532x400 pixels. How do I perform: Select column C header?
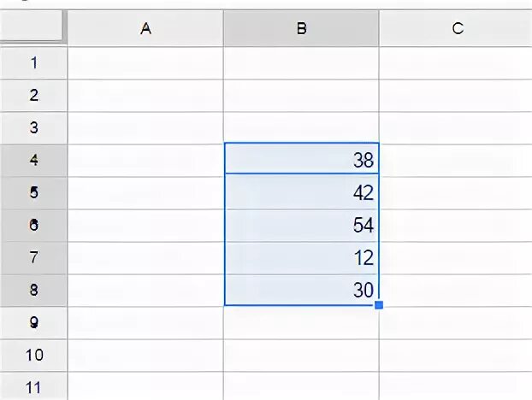pos(456,28)
